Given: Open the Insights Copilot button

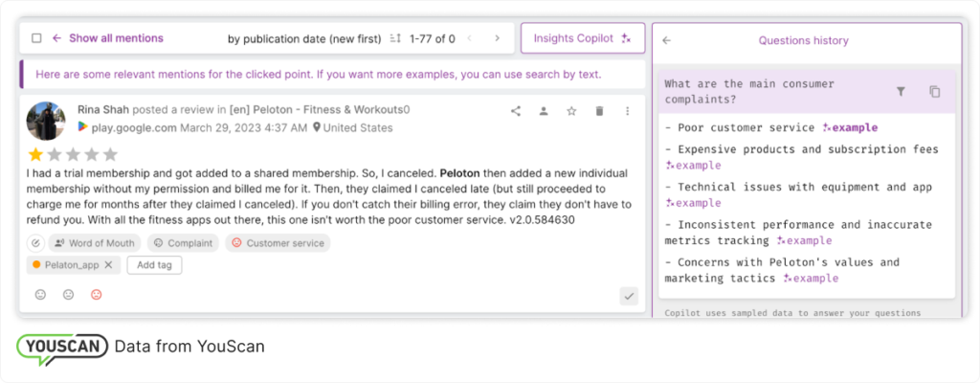Looking at the screenshot, I should (x=582, y=38).
